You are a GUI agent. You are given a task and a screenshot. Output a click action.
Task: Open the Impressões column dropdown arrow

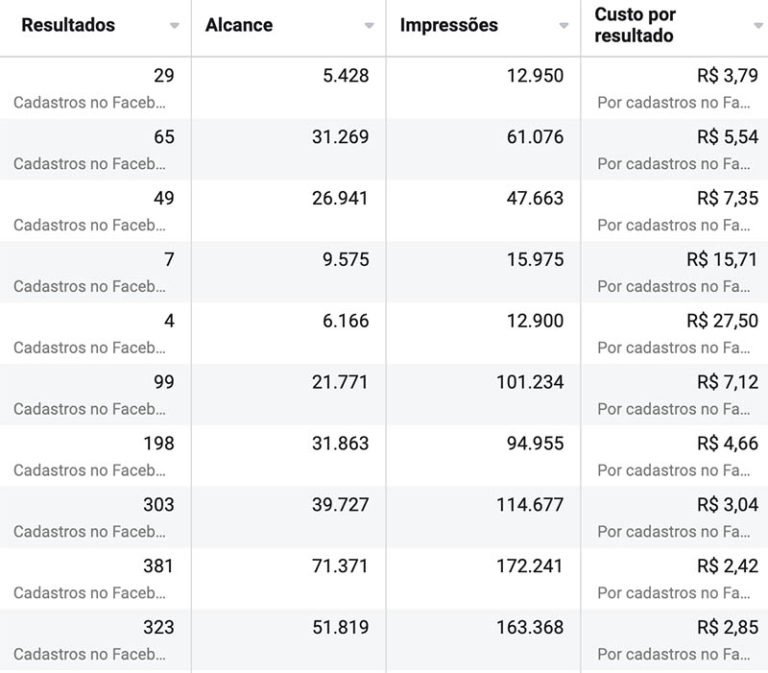pyautogui.click(x=564, y=25)
